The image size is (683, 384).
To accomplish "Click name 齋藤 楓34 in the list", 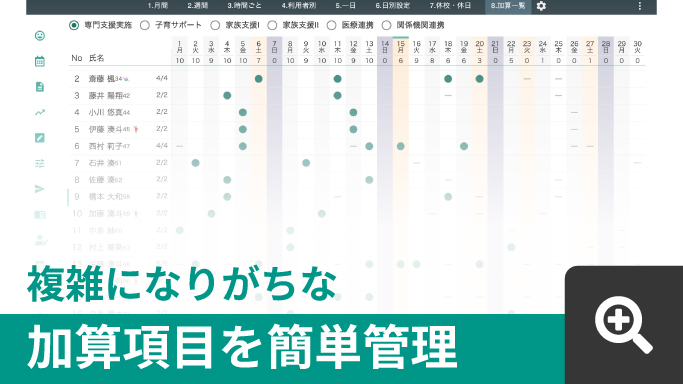I will pyautogui.click(x=105, y=79).
